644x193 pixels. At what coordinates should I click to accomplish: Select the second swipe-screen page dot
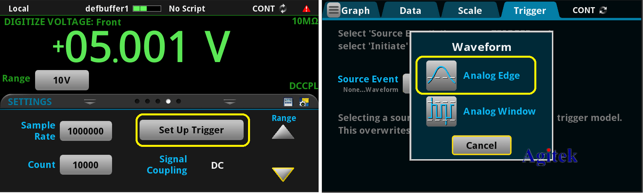pyautogui.click(x=148, y=101)
